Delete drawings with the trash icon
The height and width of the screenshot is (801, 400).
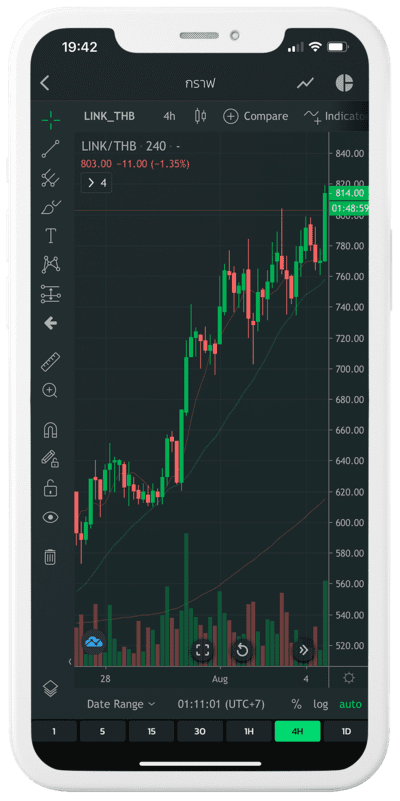(x=50, y=556)
